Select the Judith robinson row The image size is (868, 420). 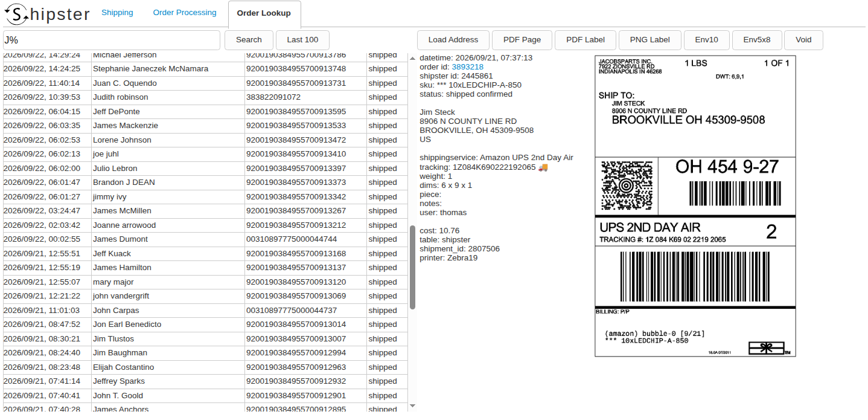click(x=205, y=97)
